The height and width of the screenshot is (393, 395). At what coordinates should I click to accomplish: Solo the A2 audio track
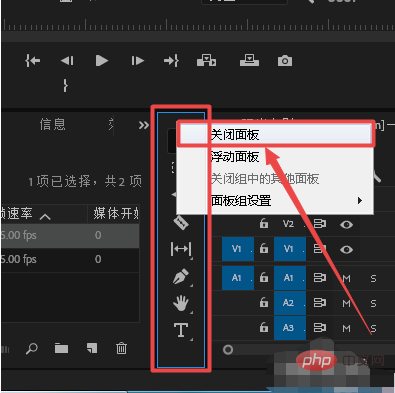[373, 304]
